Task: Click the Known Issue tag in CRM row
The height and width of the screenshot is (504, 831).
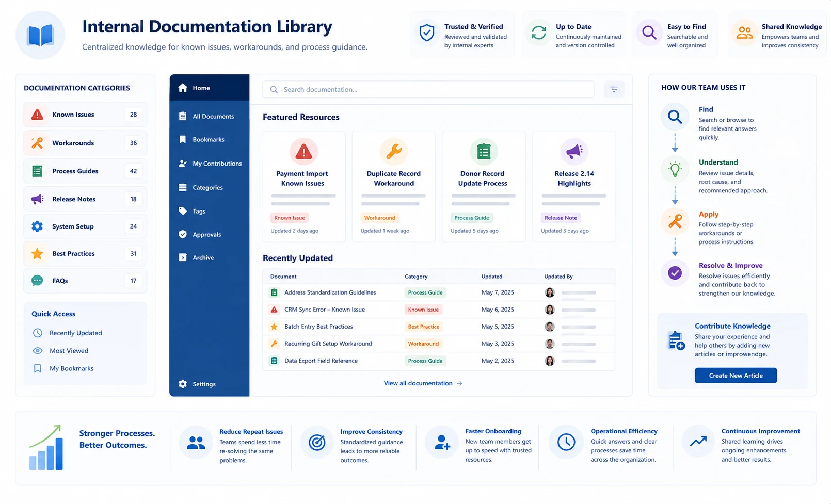Action: coord(423,310)
